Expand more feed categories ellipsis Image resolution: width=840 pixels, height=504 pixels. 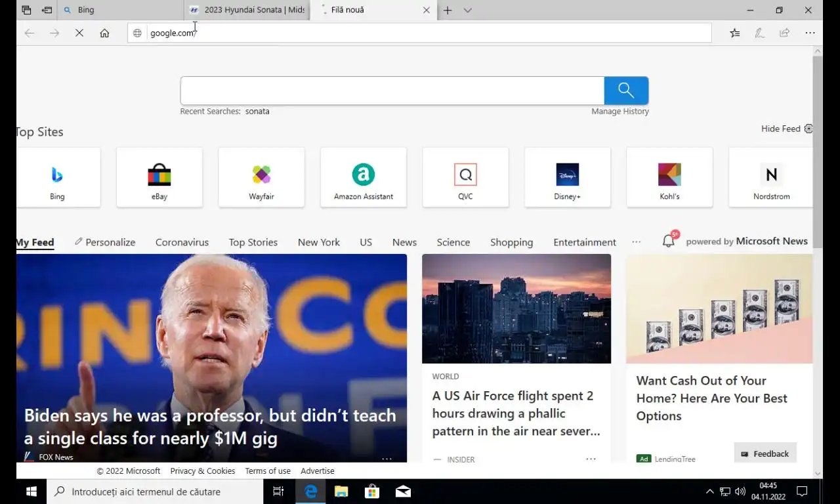coord(636,242)
